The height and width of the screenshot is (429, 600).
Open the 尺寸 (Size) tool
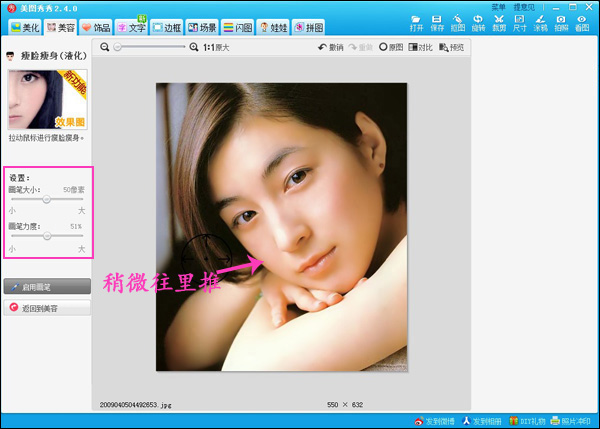(520, 23)
